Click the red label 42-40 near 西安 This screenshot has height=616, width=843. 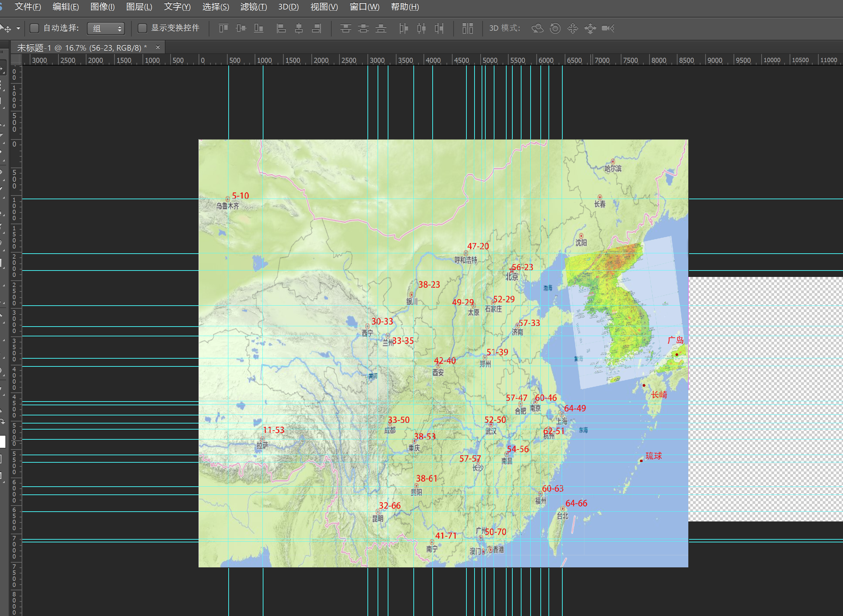445,361
